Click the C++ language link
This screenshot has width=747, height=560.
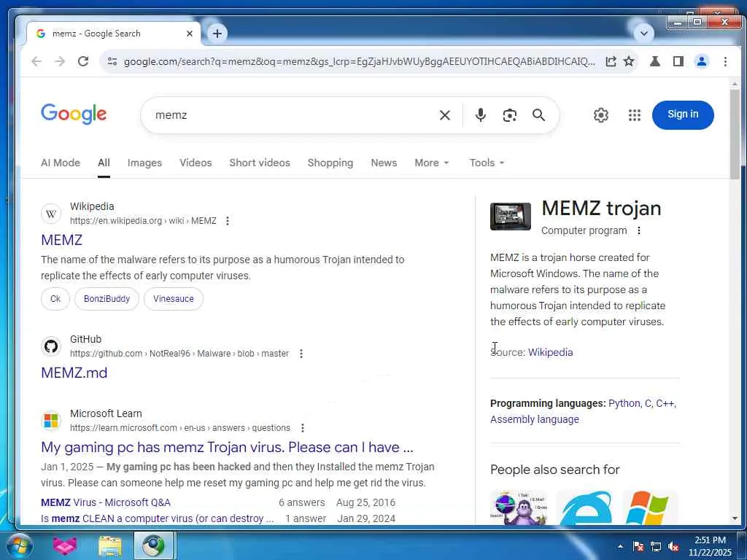[665, 403]
